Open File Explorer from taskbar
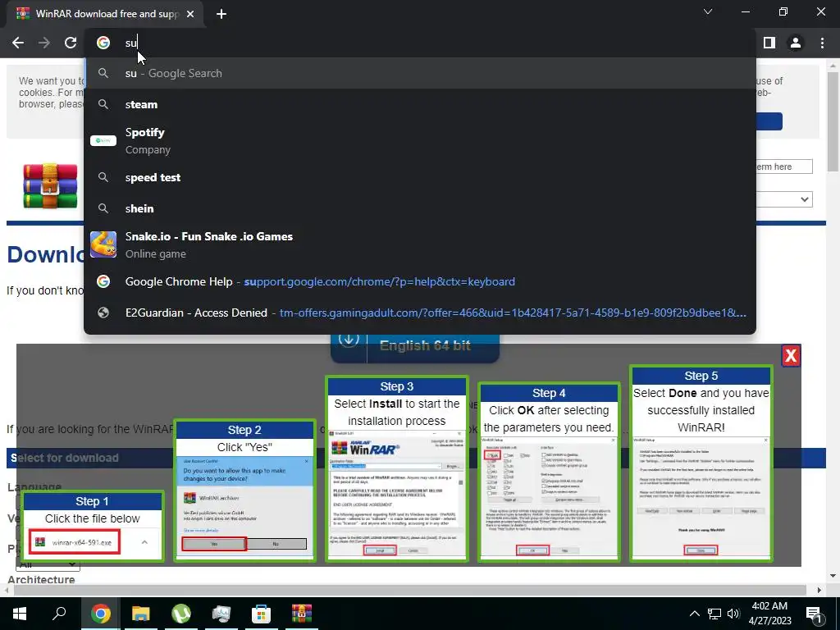Viewport: 840px width, 630px height. coord(141,614)
